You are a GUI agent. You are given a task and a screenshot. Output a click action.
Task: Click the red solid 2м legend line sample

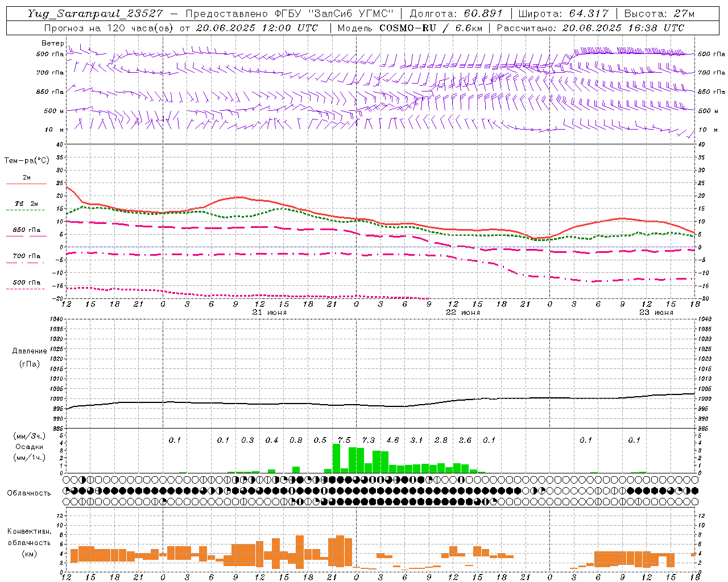point(26,184)
